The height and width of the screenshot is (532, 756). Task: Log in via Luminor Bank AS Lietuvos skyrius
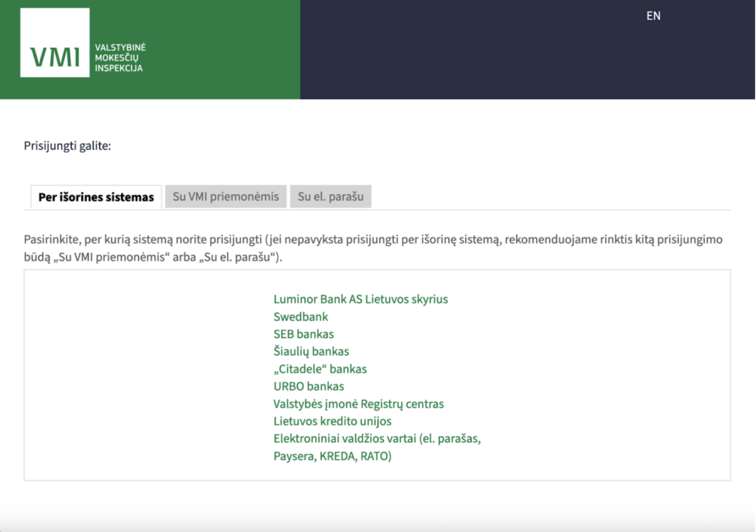tap(360, 300)
